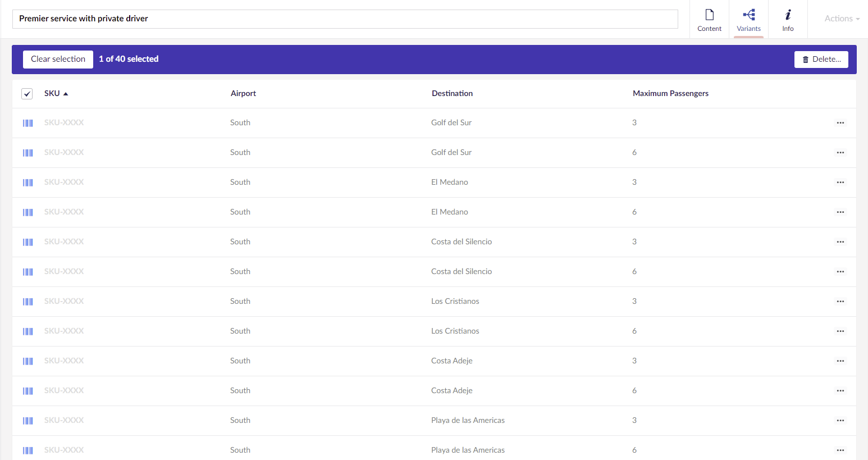Click into the product name field

click(345, 19)
